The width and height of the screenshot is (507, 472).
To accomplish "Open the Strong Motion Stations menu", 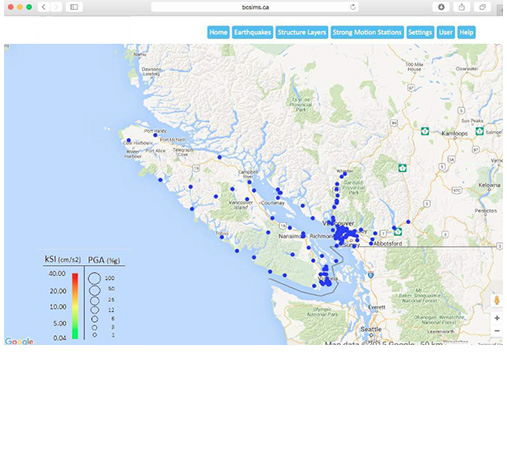I will (x=367, y=32).
